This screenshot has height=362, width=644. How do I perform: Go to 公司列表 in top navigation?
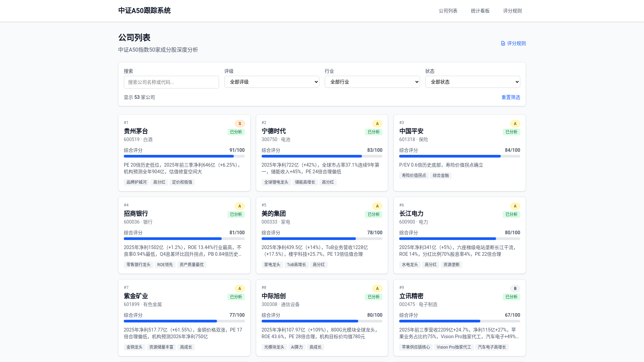[448, 11]
